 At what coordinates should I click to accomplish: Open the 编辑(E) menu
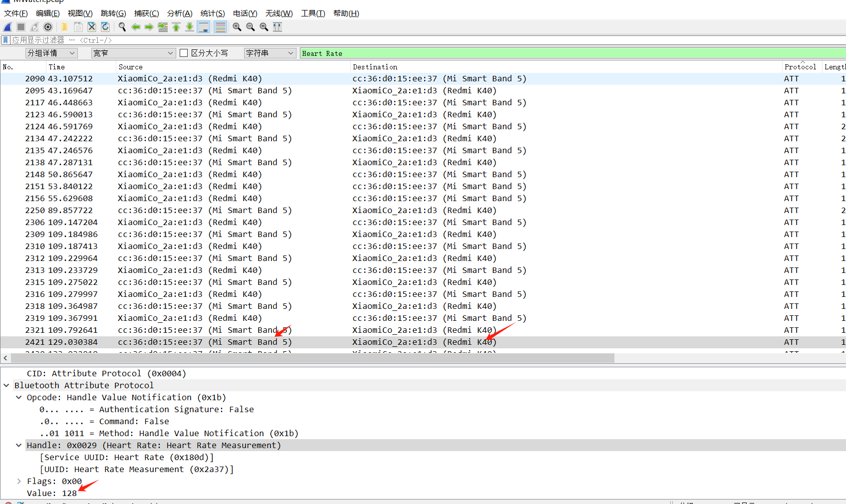tap(48, 13)
